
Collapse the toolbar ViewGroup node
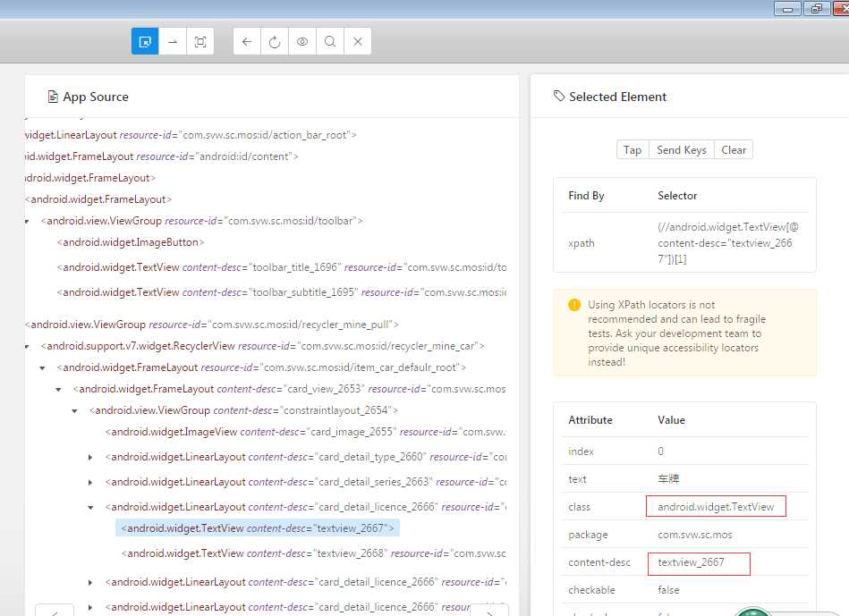27,222
